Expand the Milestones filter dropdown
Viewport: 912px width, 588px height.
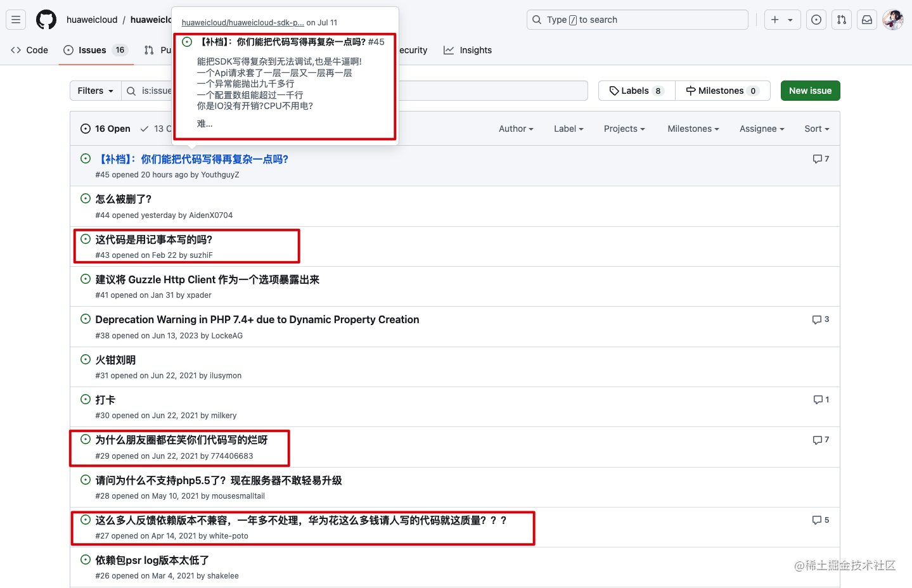(x=693, y=129)
